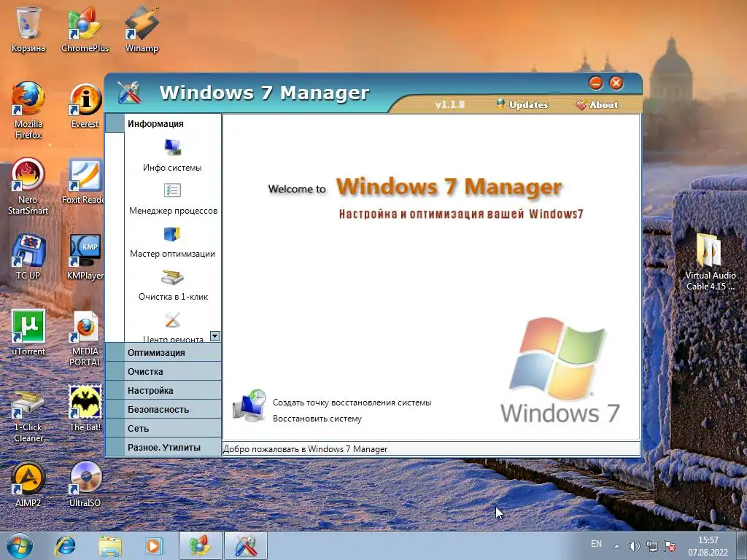Click the system restore monitor icon

coord(249,405)
